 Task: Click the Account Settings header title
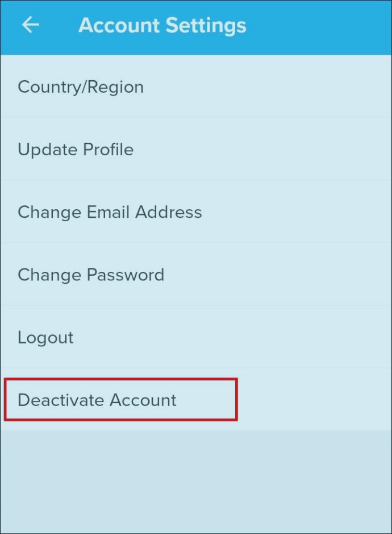[162, 26]
